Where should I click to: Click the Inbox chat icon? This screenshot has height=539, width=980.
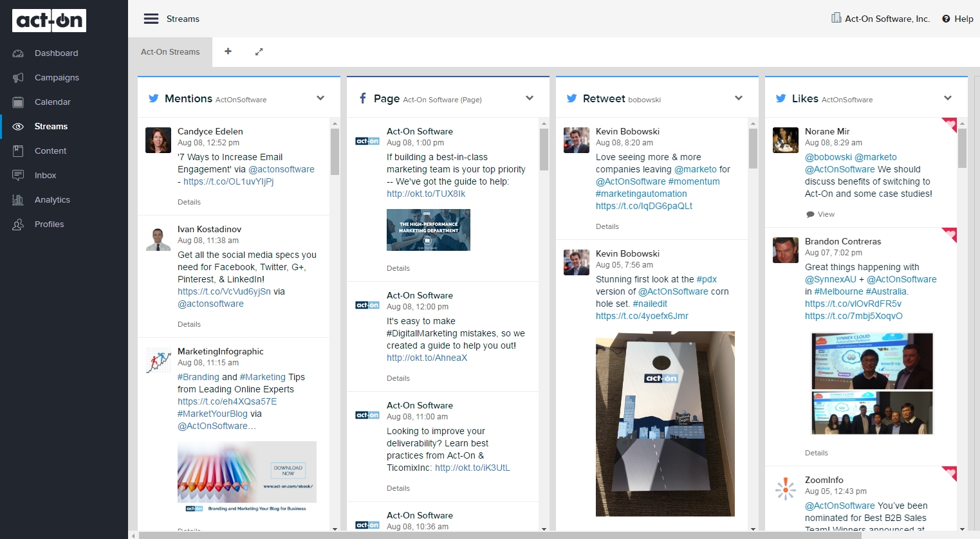(x=18, y=176)
